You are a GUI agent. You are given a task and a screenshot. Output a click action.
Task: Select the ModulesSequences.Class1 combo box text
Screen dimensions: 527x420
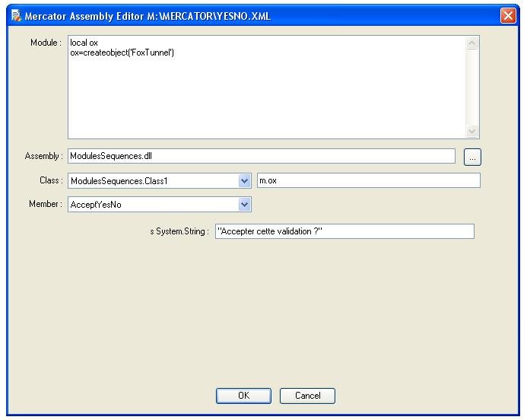tap(152, 181)
